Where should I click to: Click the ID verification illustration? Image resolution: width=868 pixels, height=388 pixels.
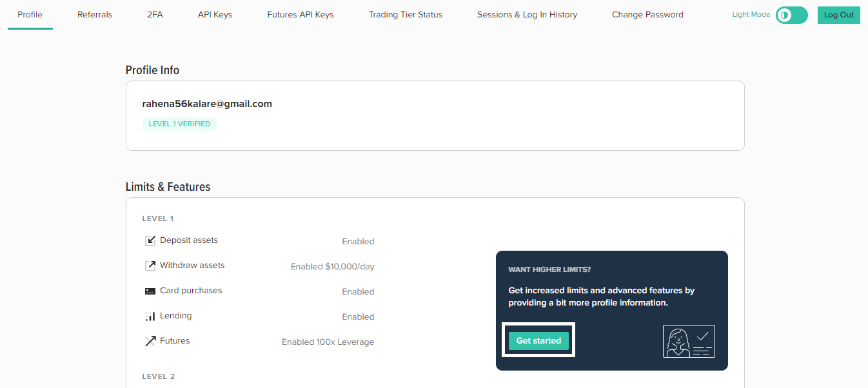(x=689, y=341)
